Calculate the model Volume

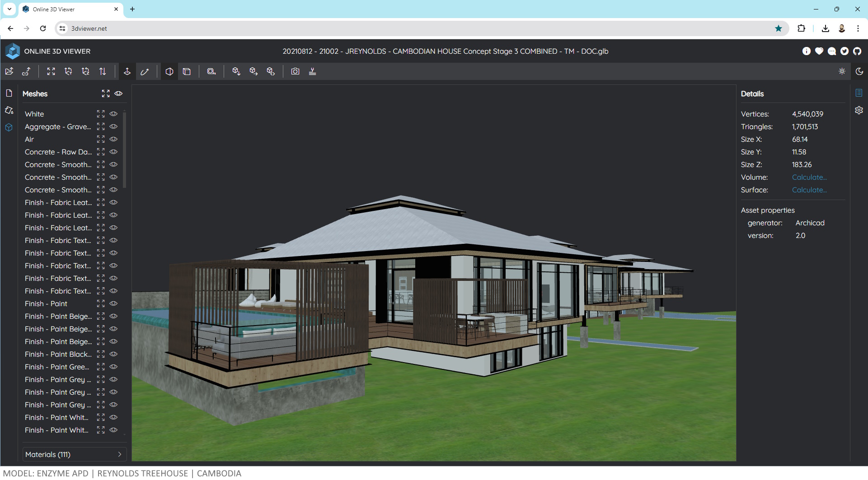pos(809,177)
